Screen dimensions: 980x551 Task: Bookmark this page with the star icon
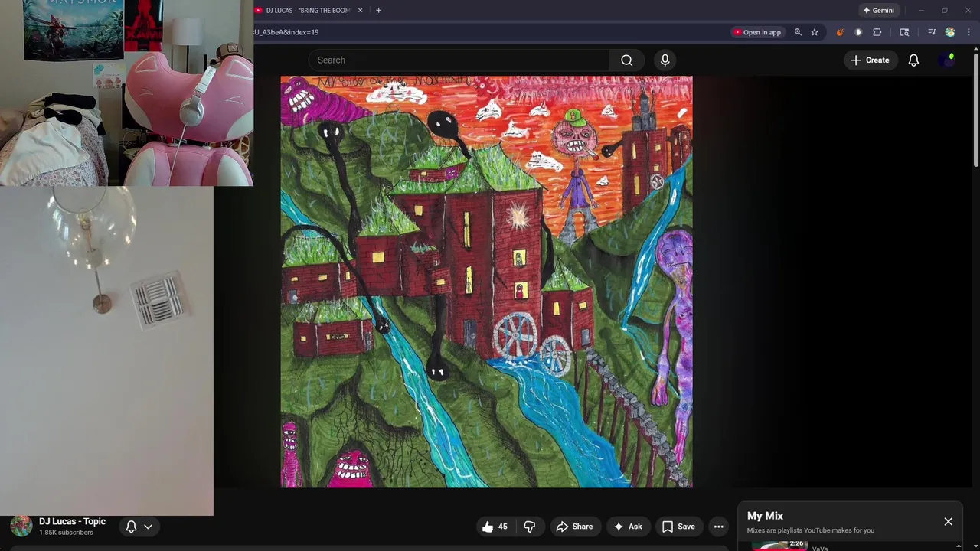(x=815, y=32)
